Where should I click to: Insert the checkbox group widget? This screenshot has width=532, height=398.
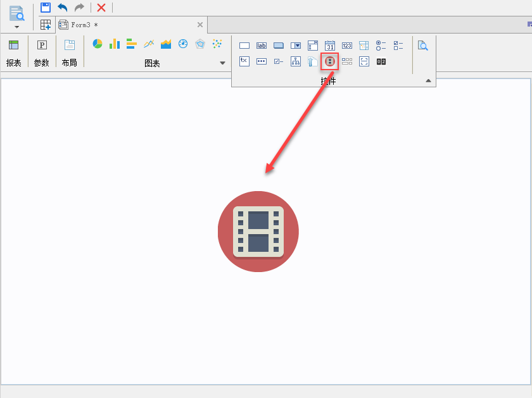[398, 45]
